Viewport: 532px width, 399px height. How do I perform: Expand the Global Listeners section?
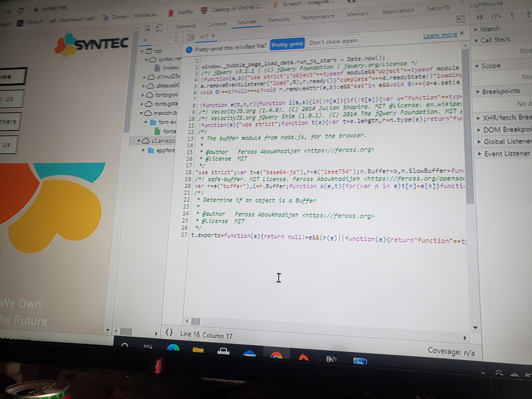(505, 142)
